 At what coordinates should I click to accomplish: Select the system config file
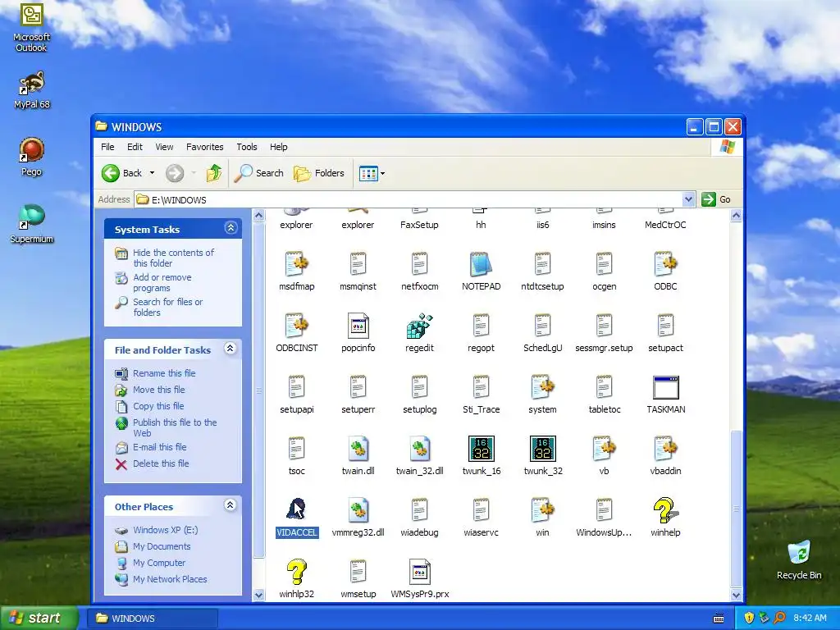543,394
